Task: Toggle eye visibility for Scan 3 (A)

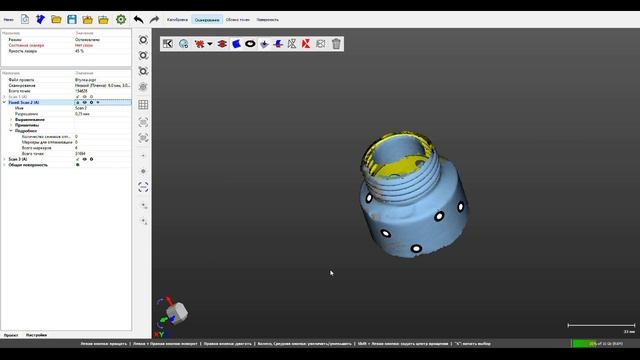Action: tap(84, 159)
